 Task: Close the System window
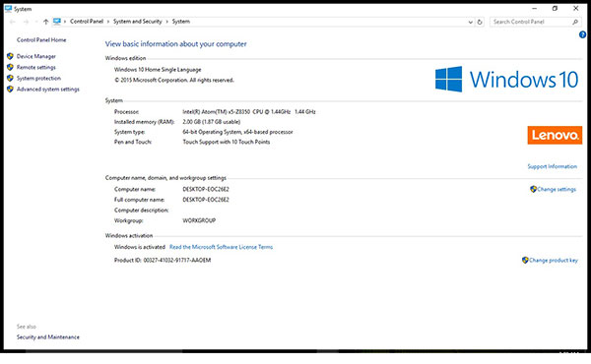coord(576,8)
